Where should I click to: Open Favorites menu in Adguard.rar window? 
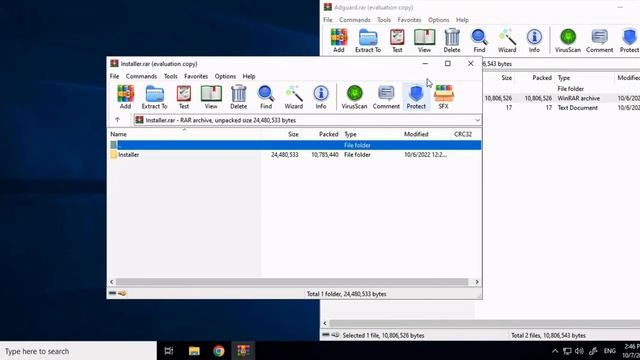tap(409, 20)
